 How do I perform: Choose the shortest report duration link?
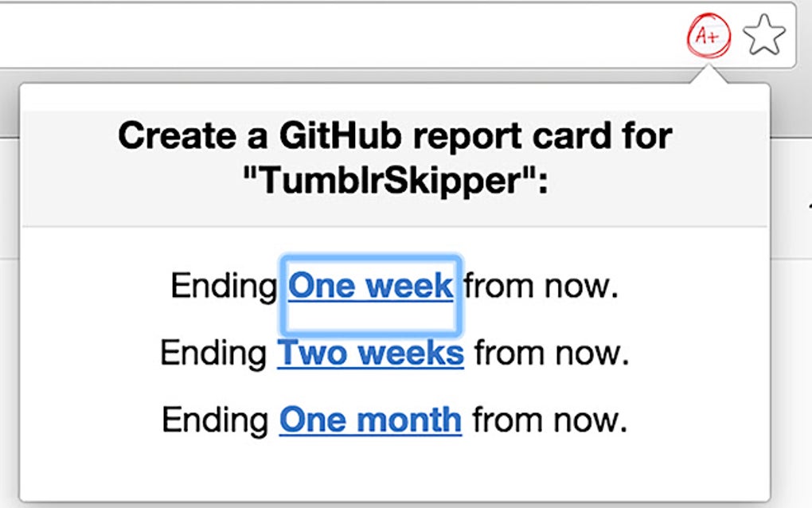coord(371,284)
